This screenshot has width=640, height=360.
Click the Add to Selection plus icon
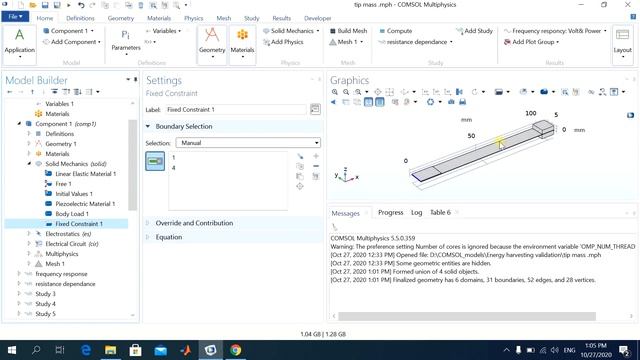pos(316,156)
